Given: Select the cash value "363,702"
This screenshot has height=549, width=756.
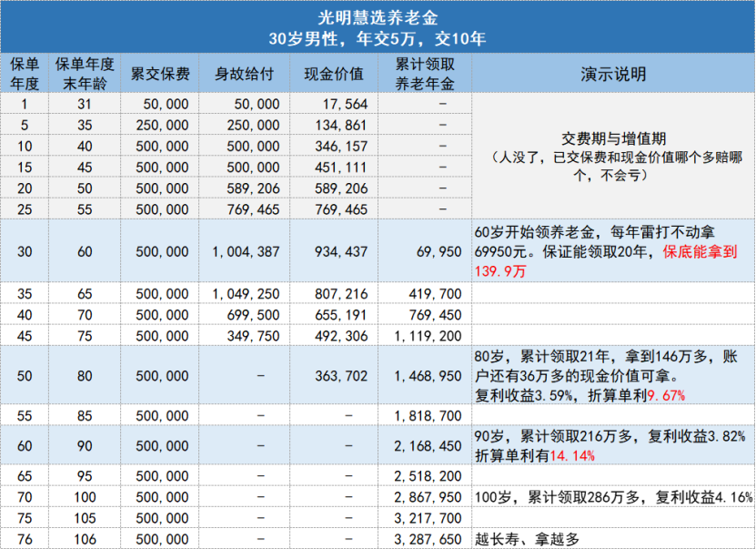Looking at the screenshot, I should (341, 376).
